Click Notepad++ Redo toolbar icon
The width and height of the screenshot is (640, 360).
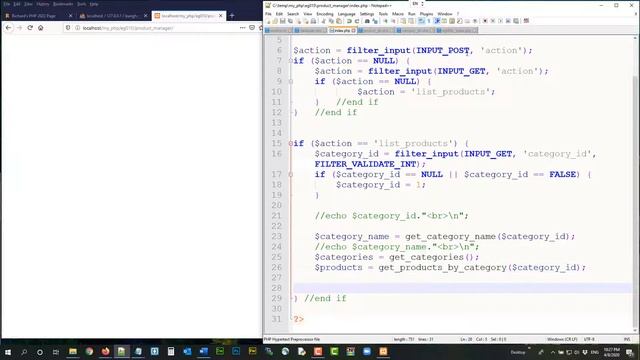click(x=357, y=21)
